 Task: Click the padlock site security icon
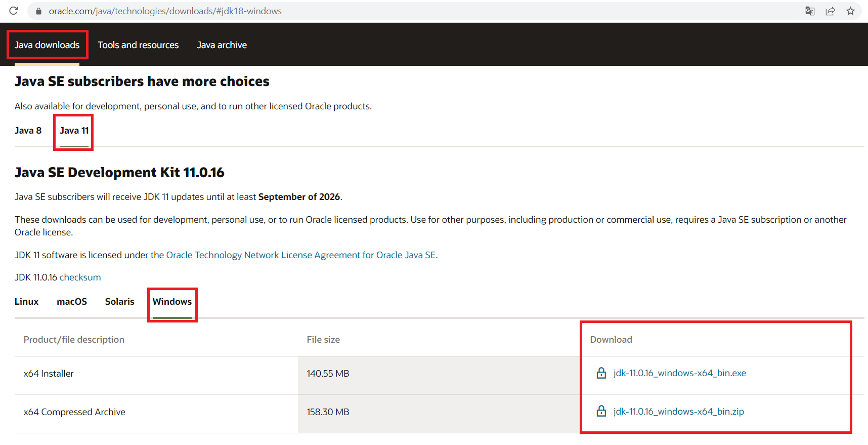point(38,11)
